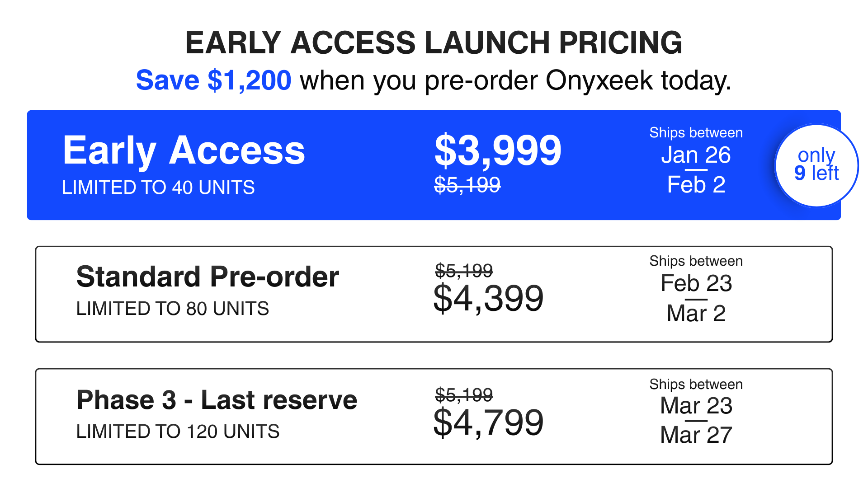
Task: Pick the Phase 3 - Last reserve heading
Action: click(x=217, y=400)
